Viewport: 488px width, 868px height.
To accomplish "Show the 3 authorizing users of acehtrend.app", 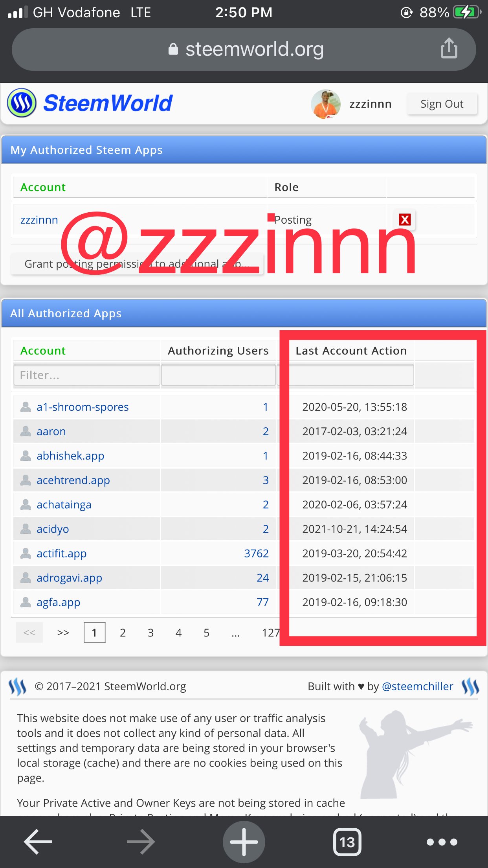I will point(266,480).
